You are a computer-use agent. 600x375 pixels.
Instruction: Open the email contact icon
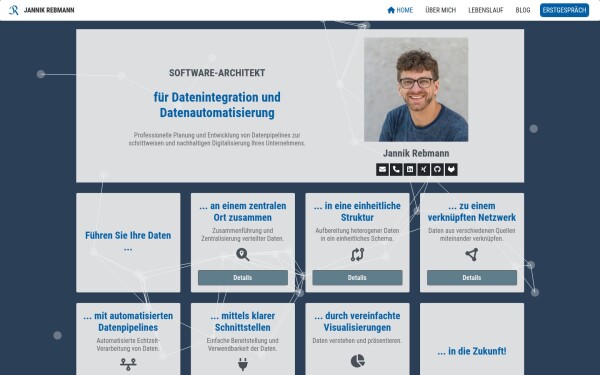tap(382, 170)
